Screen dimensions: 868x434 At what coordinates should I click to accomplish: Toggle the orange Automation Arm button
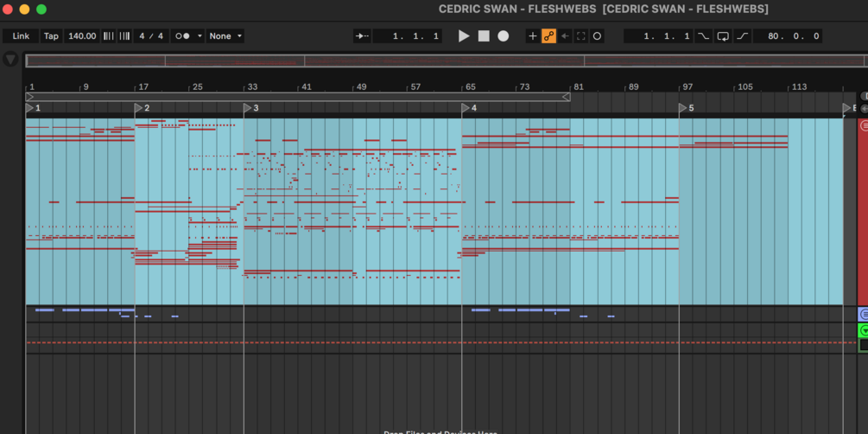click(x=548, y=36)
